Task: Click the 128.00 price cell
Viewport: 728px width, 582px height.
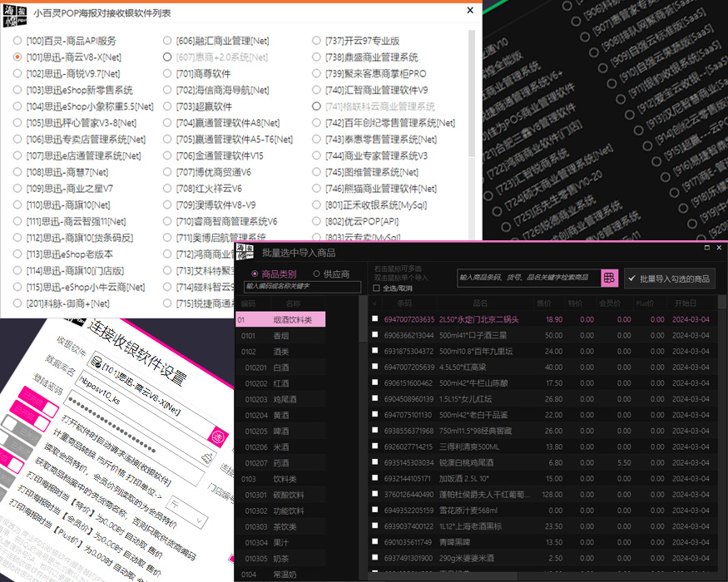Action: (x=552, y=494)
